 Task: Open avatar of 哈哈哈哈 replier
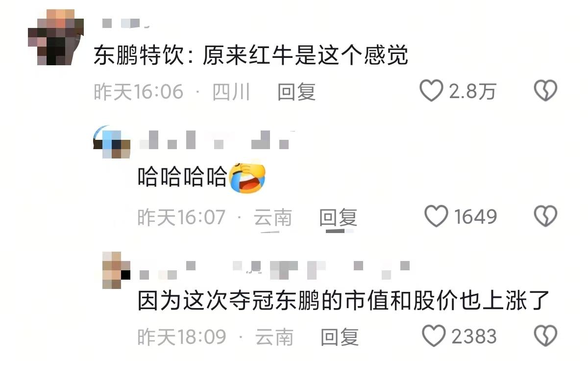tap(112, 142)
